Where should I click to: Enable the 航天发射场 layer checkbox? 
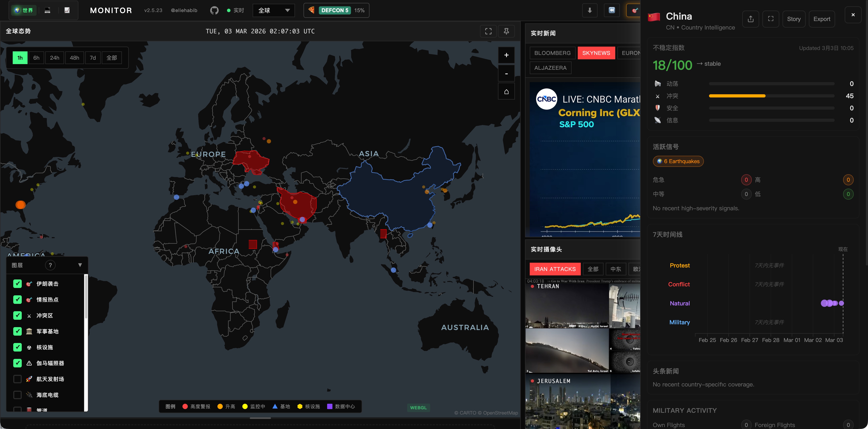pyautogui.click(x=17, y=379)
